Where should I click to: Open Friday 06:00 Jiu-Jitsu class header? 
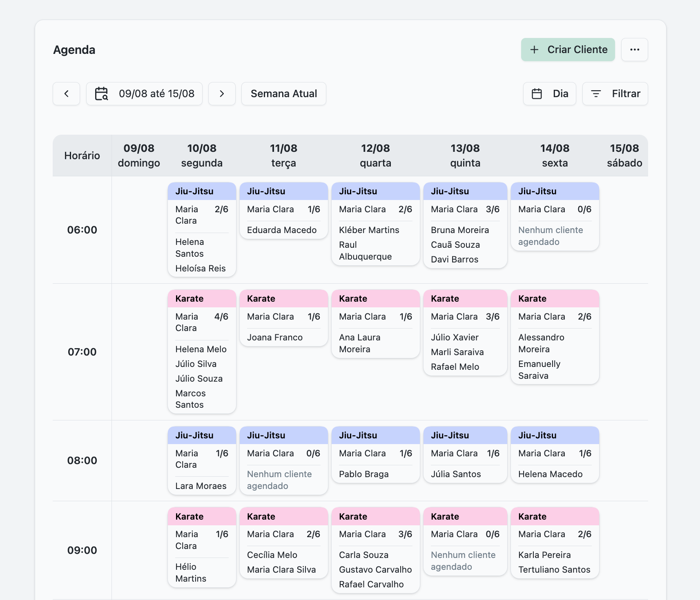tap(555, 191)
